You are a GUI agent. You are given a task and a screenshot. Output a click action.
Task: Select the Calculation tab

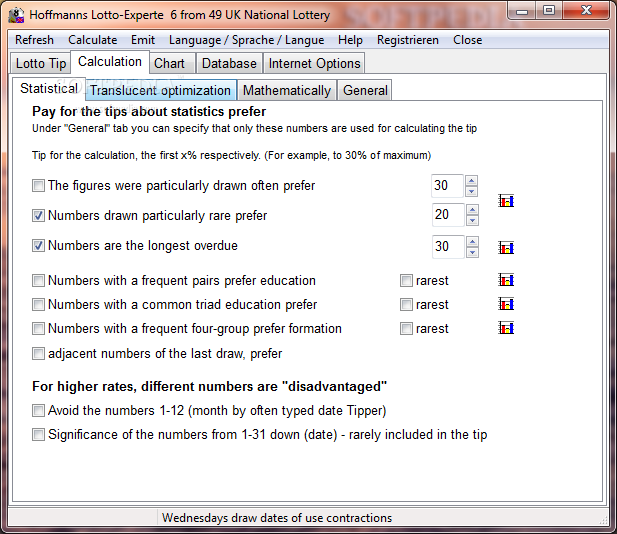pyautogui.click(x=110, y=62)
